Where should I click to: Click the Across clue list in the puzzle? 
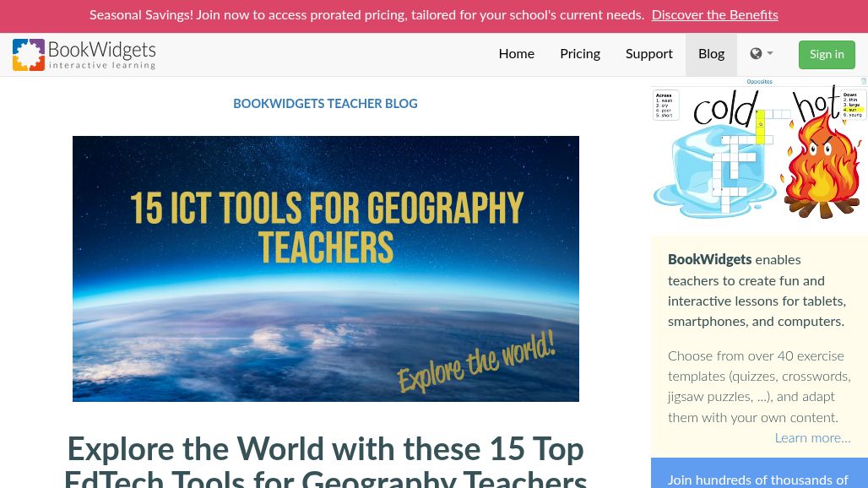click(x=665, y=104)
